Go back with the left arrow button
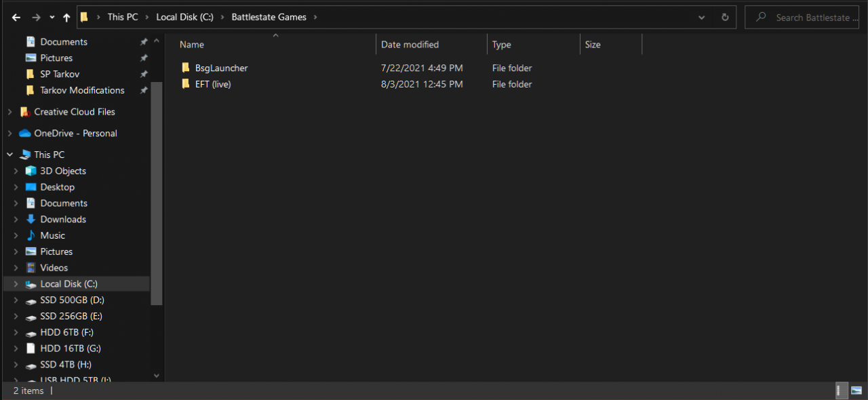 tap(16, 18)
